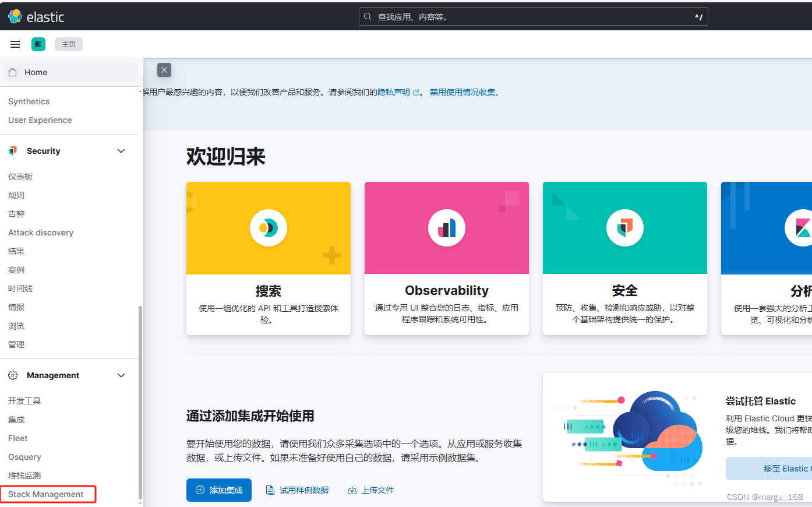This screenshot has height=507, width=812.
Task: Click the Kibana icon on blue card
Action: point(800,227)
